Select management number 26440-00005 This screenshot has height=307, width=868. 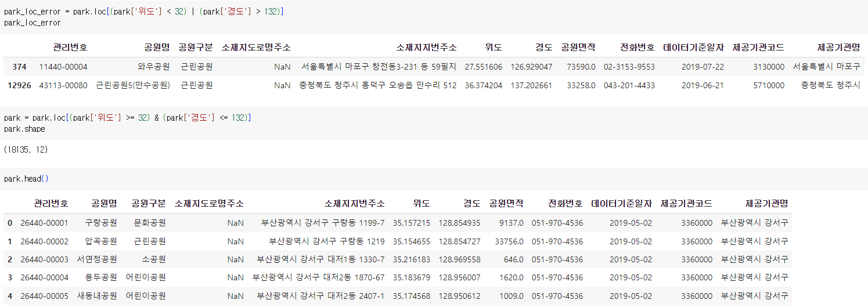(x=44, y=296)
